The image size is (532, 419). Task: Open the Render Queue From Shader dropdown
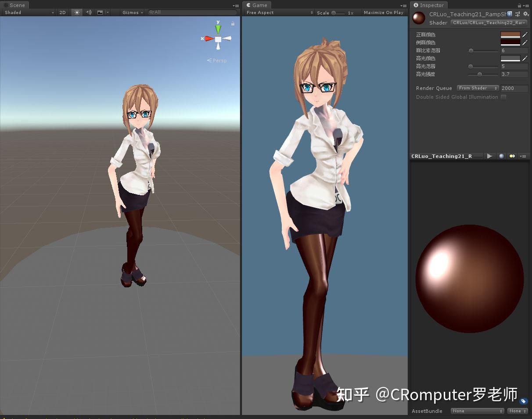477,88
